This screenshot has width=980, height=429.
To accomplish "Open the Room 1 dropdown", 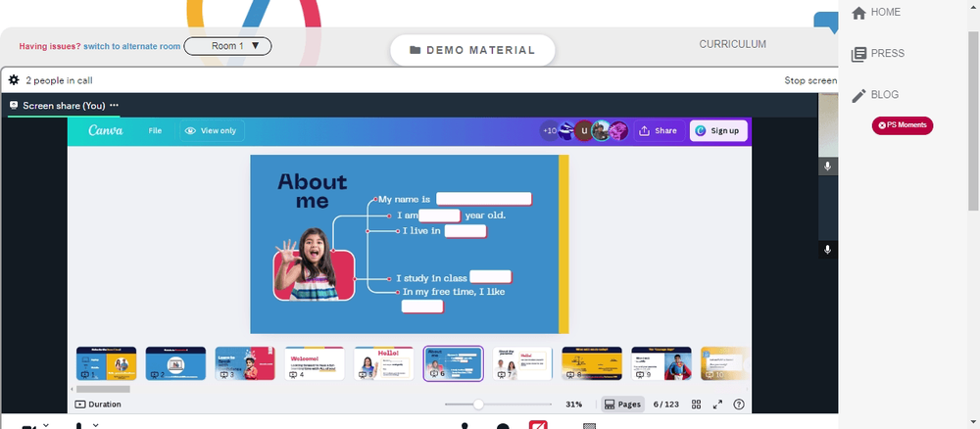I will point(227,46).
